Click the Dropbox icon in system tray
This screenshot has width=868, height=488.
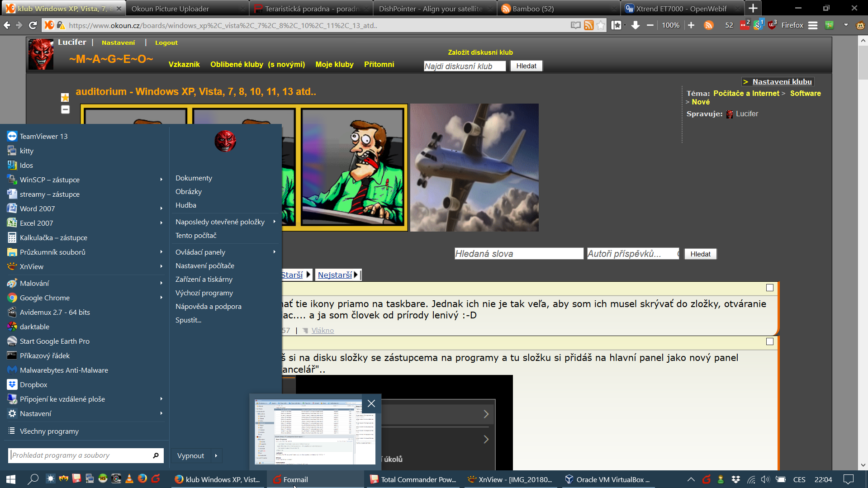tap(736, 479)
